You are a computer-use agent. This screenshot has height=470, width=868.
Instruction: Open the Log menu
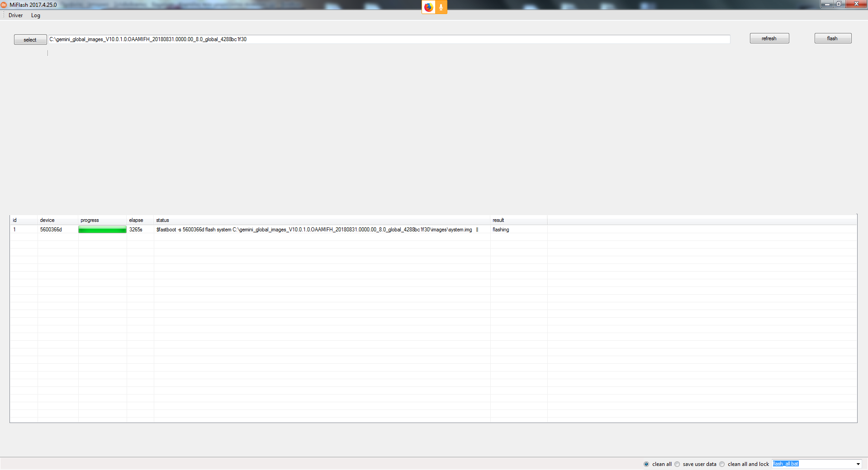tap(36, 15)
